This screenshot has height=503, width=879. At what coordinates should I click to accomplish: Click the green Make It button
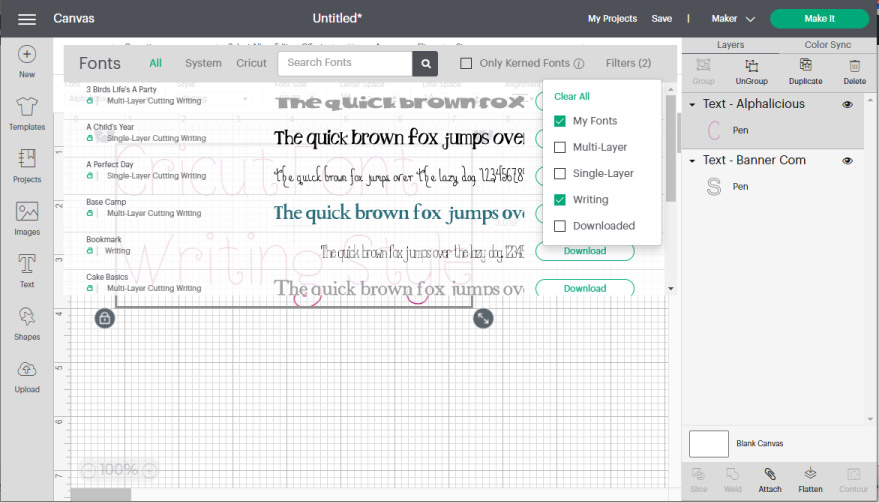click(819, 19)
